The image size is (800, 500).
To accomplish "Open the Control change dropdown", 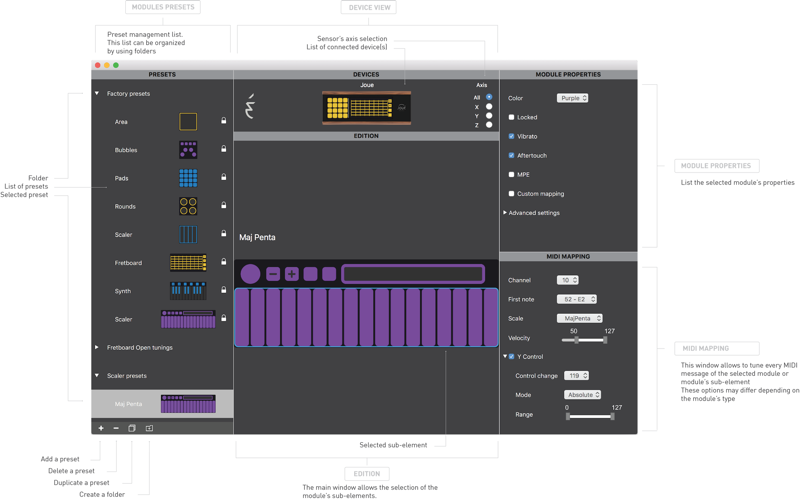I will [x=576, y=376].
